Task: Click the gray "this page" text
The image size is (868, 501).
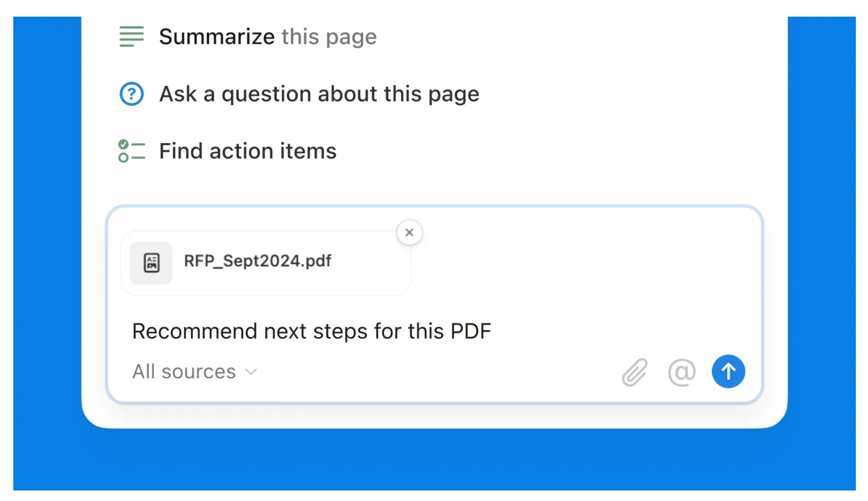Action: 329,37
